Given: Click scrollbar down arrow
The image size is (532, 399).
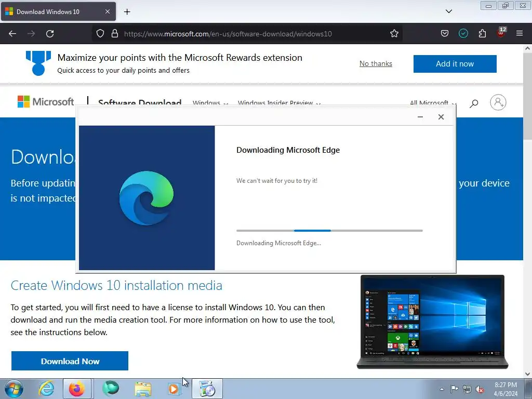Looking at the screenshot, I should tap(527, 374).
